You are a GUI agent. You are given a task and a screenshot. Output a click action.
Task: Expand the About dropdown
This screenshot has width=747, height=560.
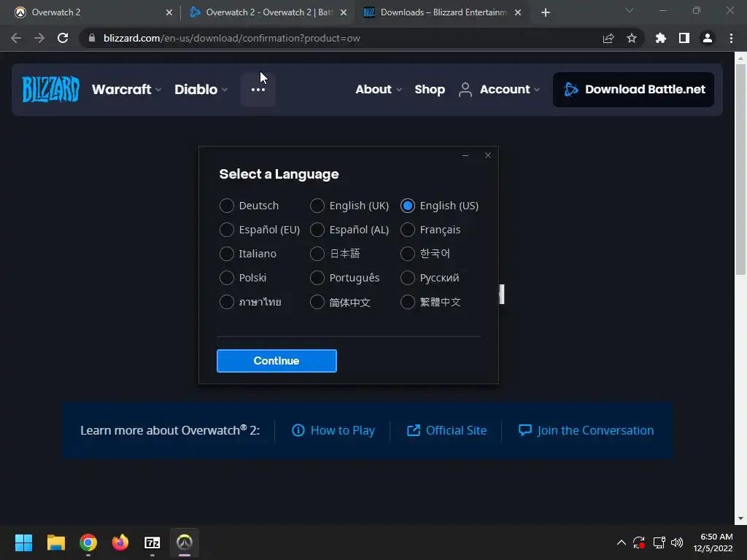tap(379, 90)
